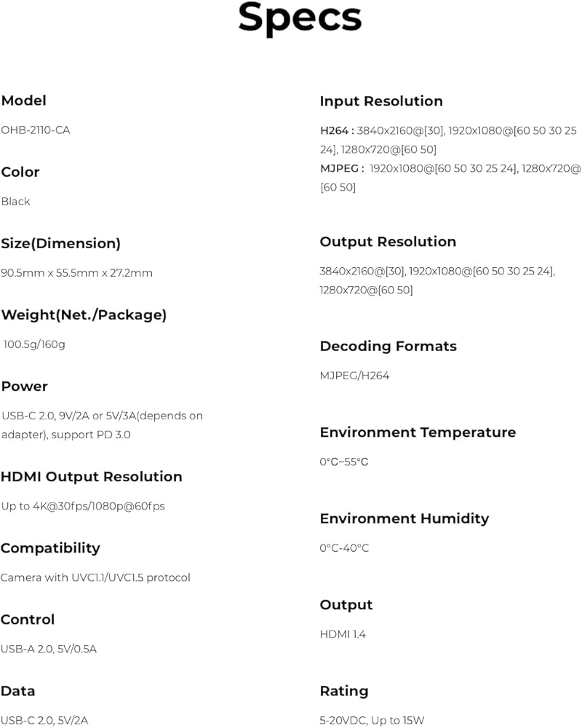
Task: Select the Decoding Formats heading
Action: (388, 347)
